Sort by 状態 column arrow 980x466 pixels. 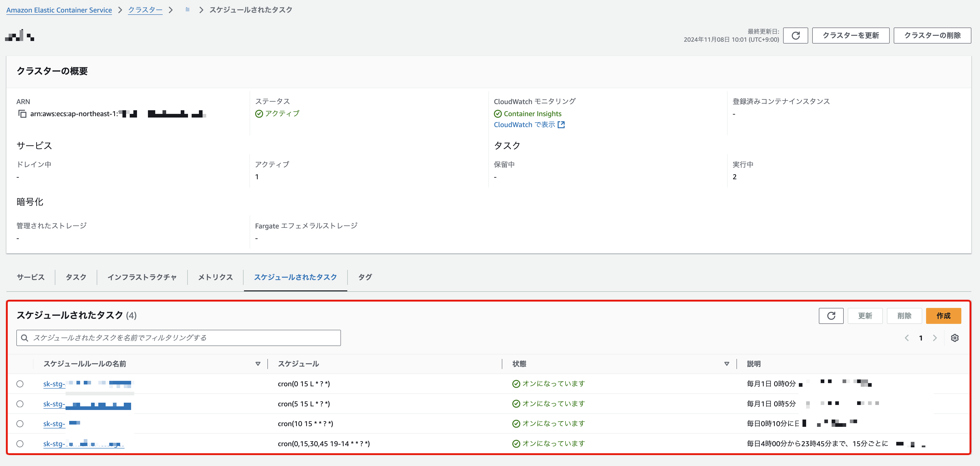click(727, 364)
